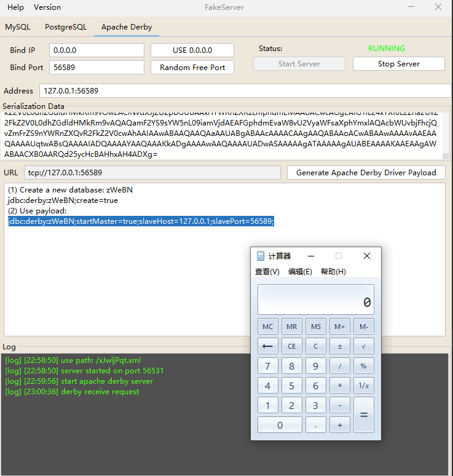Image resolution: width=453 pixels, height=476 pixels.
Task: Click the USE 0.0.0.0 button
Action: tap(192, 50)
